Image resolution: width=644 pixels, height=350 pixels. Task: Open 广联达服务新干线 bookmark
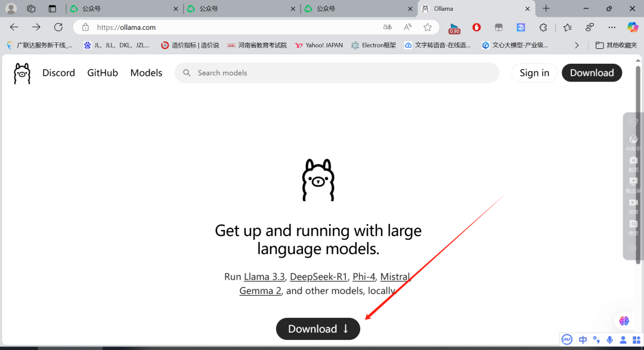pos(40,45)
